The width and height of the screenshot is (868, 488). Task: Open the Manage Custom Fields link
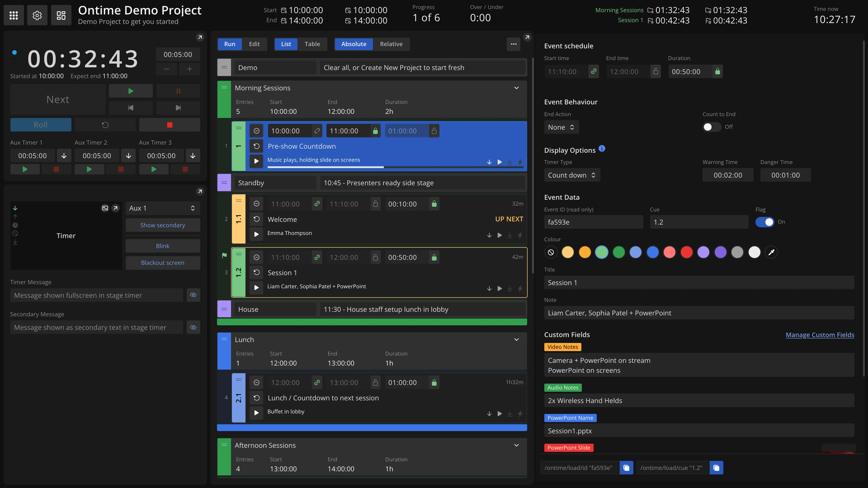pyautogui.click(x=819, y=335)
